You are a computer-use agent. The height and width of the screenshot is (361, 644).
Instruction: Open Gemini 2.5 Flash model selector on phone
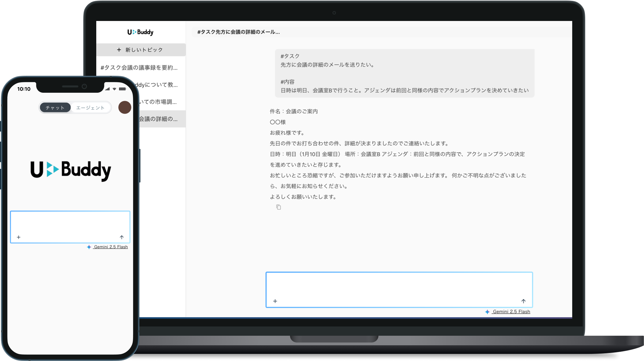point(111,247)
